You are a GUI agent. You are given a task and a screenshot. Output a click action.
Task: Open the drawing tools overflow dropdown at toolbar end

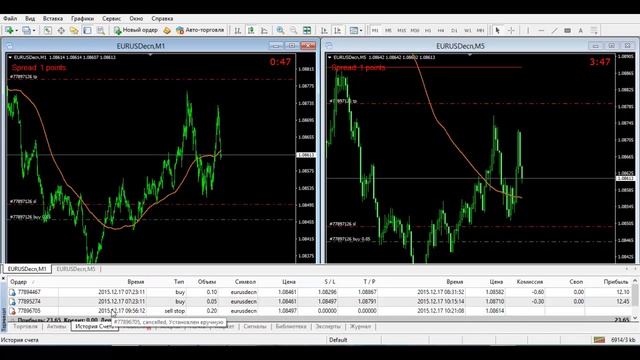[594, 30]
